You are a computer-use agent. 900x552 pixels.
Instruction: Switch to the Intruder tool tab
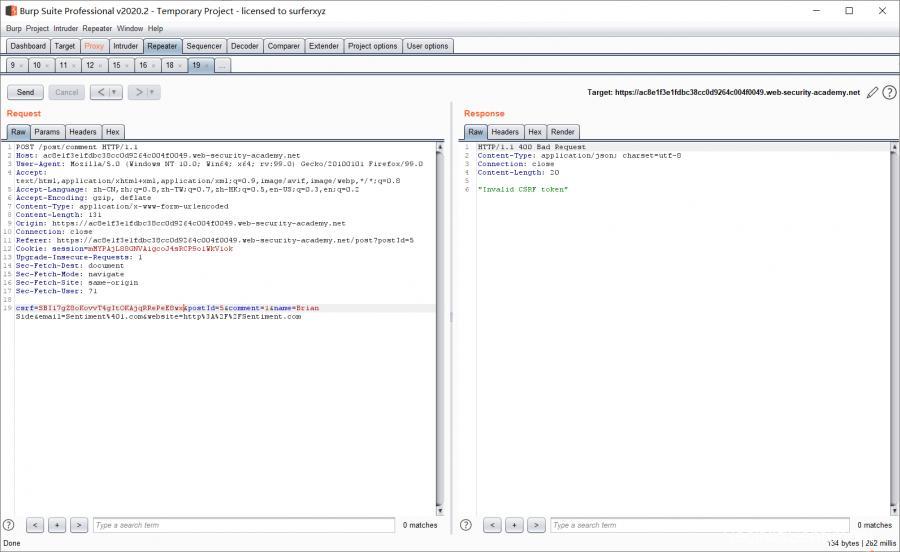(x=125, y=46)
